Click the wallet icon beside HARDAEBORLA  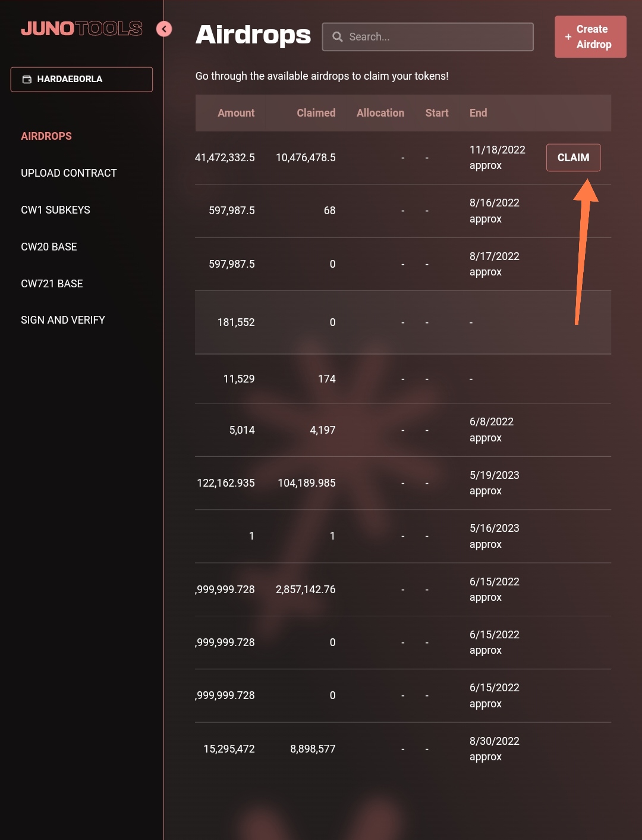(27, 79)
